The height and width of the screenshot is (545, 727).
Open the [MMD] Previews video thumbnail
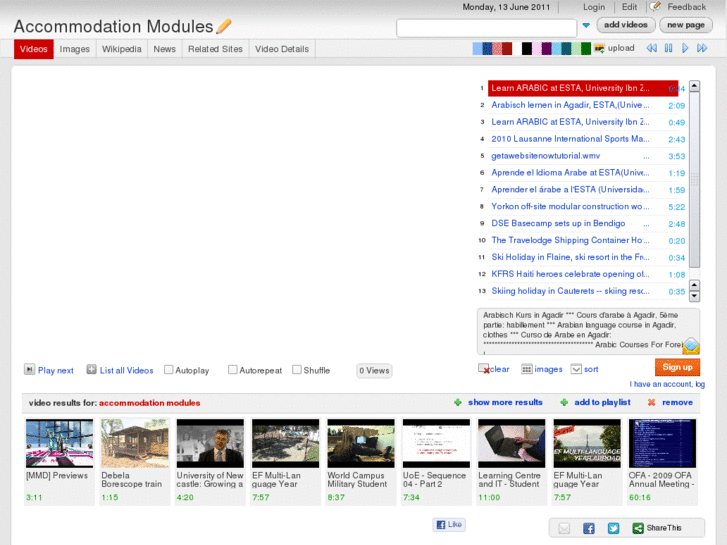point(59,443)
